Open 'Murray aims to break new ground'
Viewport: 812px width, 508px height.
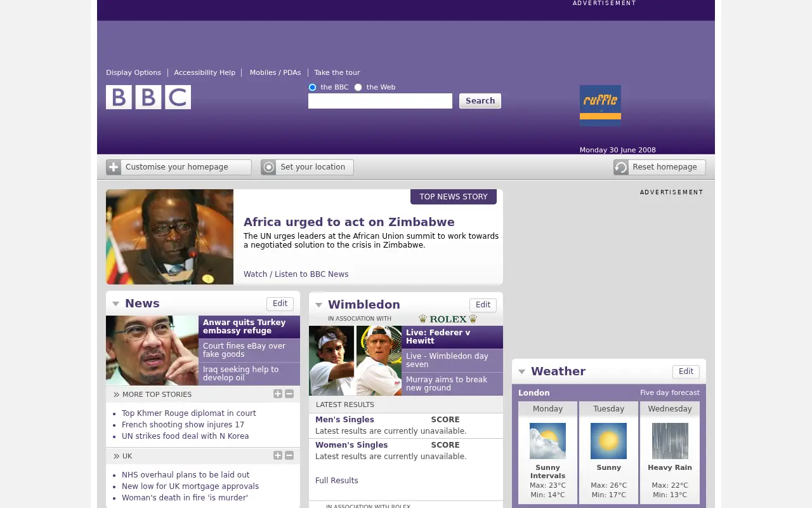pos(447,384)
